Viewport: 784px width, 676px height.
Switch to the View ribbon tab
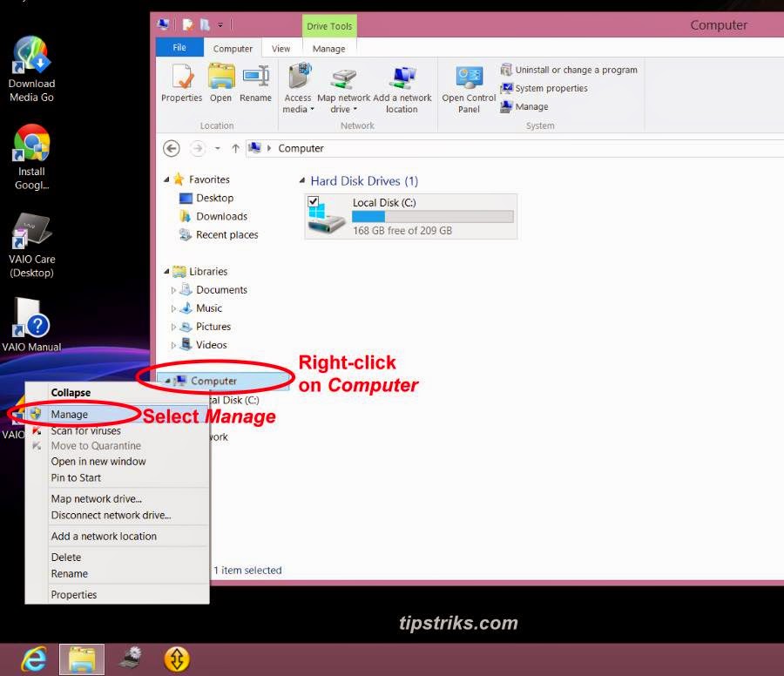tap(281, 49)
